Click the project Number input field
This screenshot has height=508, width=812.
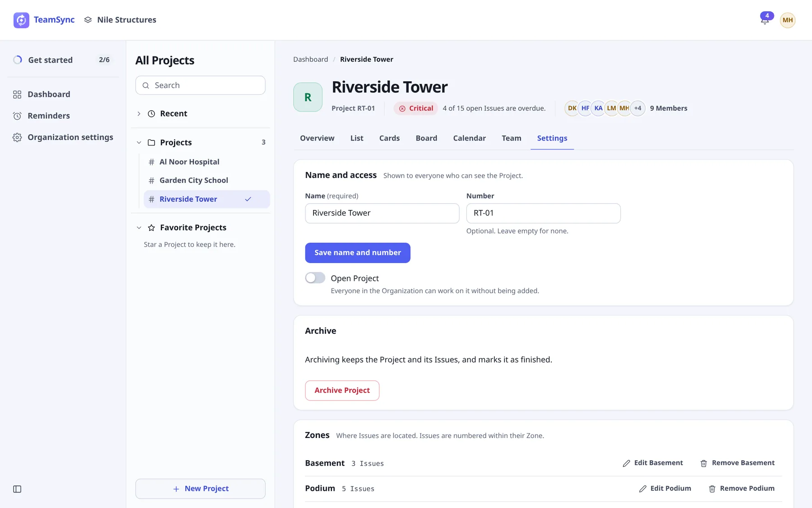[x=543, y=213]
